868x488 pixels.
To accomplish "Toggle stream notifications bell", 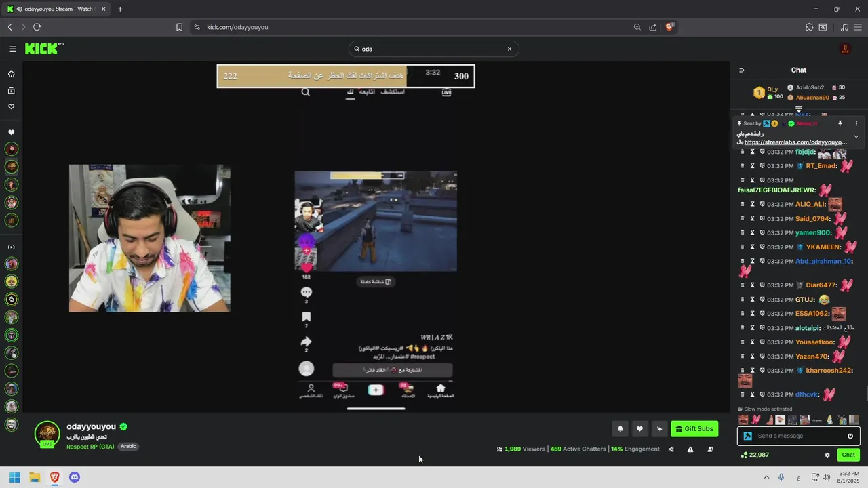I will click(620, 428).
